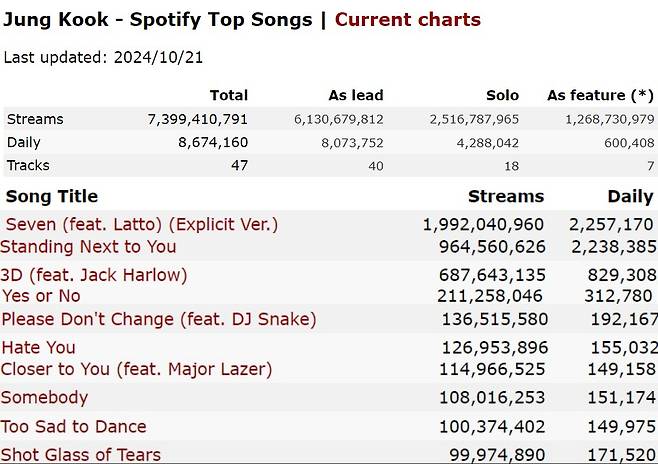The image size is (658, 464).
Task: Sort songs by Streams column header
Action: coord(506,196)
